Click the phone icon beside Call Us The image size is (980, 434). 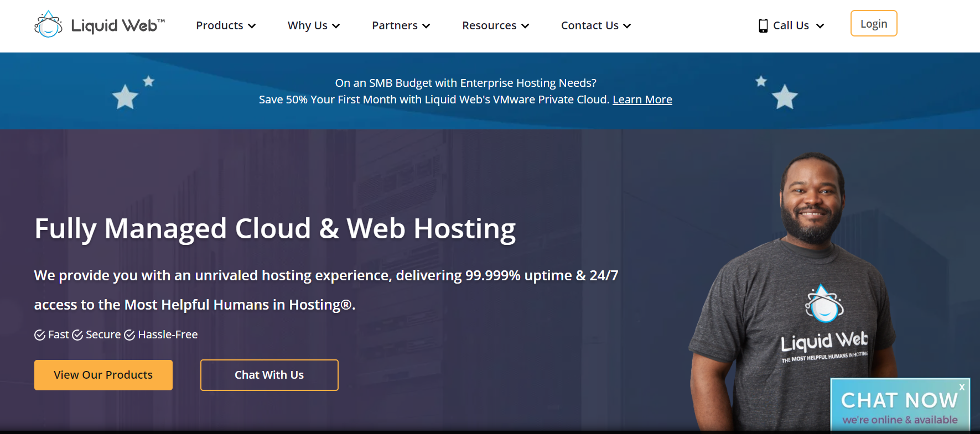tap(763, 25)
